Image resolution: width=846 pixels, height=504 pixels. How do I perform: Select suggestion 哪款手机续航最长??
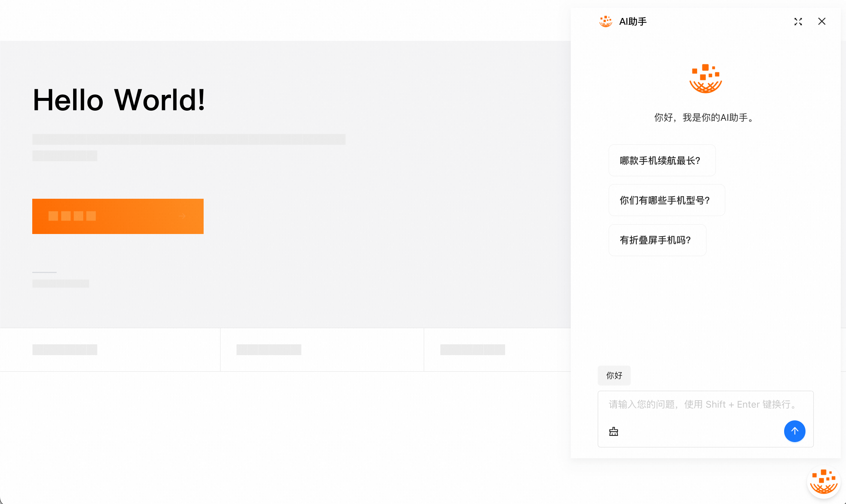[x=662, y=160]
